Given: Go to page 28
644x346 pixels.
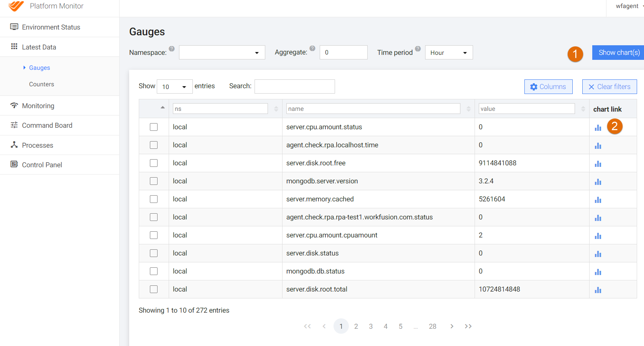Looking at the screenshot, I should (432, 326).
